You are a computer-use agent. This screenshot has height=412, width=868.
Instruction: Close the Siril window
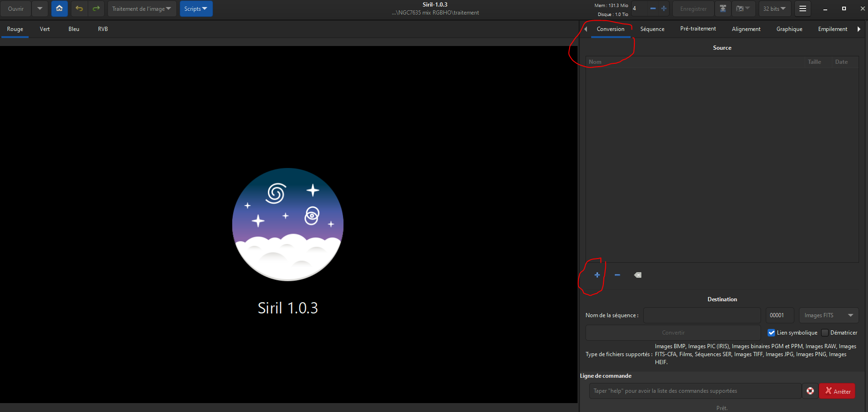862,8
